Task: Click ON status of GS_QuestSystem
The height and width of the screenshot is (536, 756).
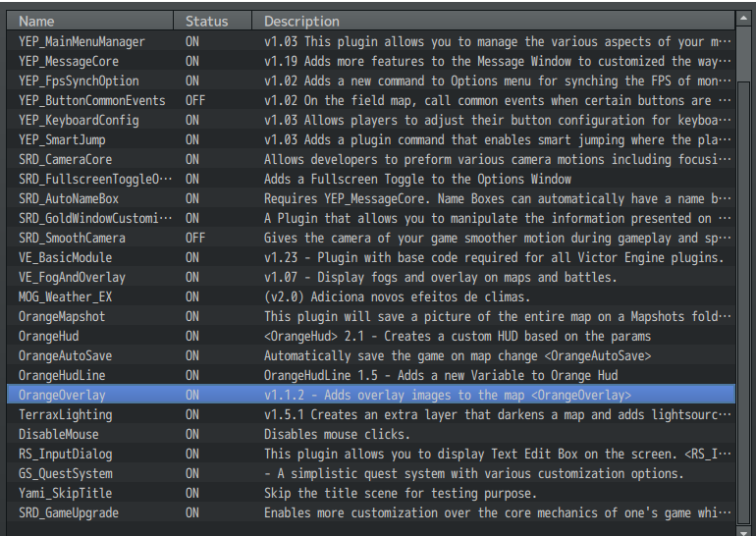Action: (192, 474)
